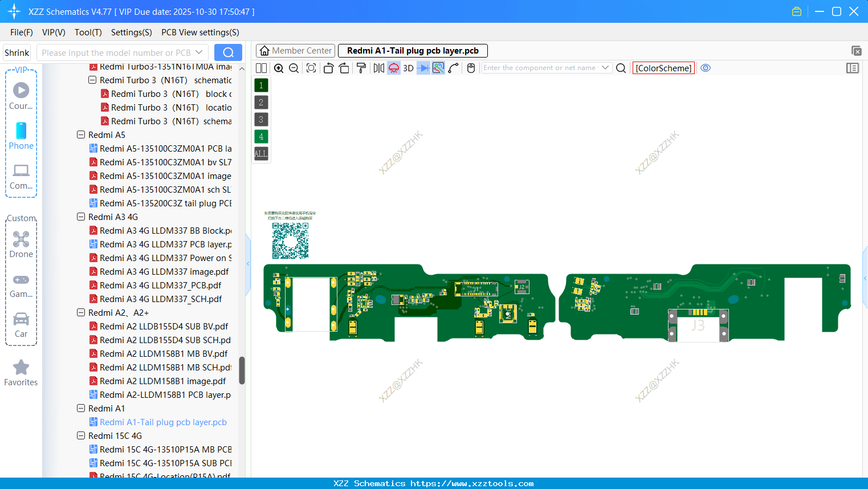
Task: Open the Tool(T) menu
Action: (88, 32)
